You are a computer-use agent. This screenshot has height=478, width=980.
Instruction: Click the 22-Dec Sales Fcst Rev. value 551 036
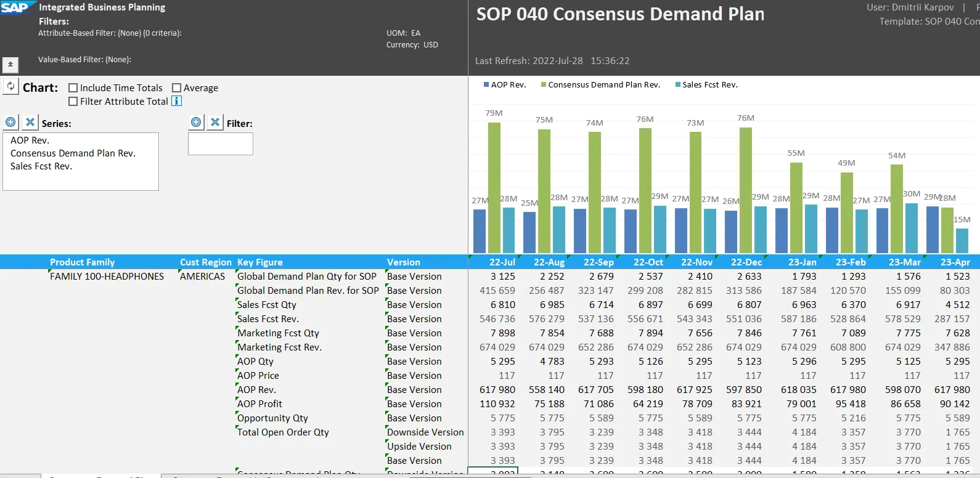(x=744, y=319)
